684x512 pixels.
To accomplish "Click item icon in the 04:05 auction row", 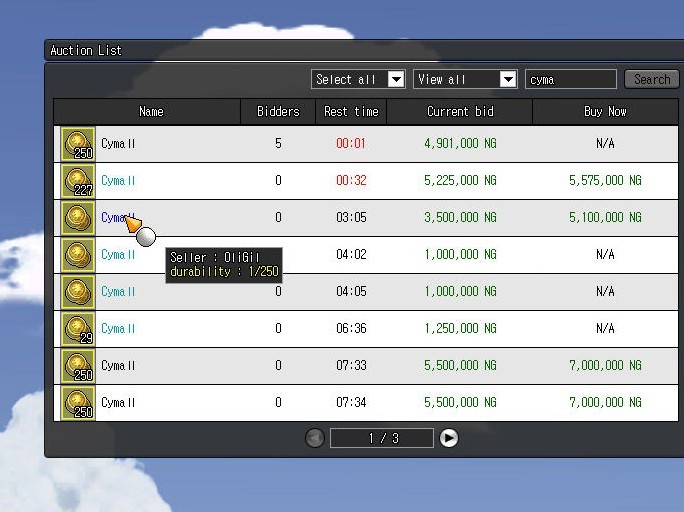I will [x=77, y=292].
